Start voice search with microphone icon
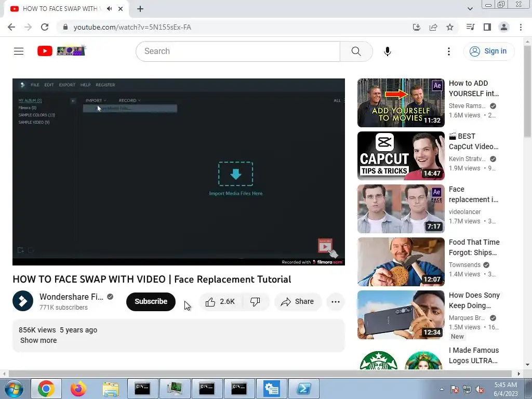 (387, 51)
